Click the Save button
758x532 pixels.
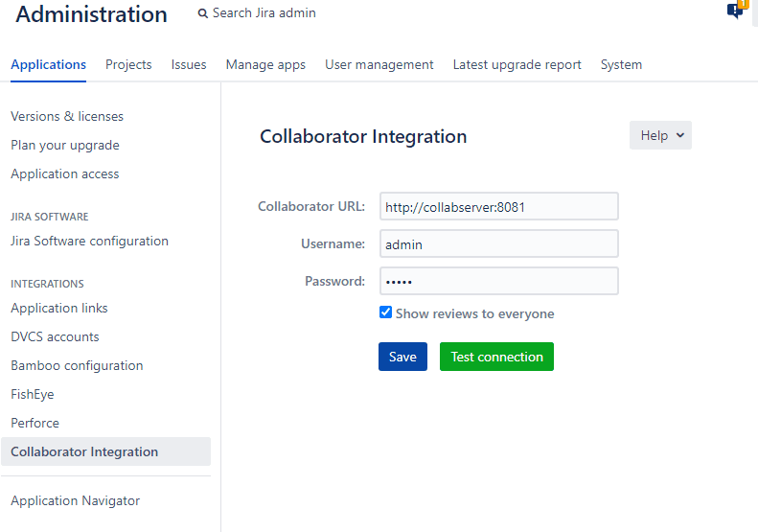[402, 357]
